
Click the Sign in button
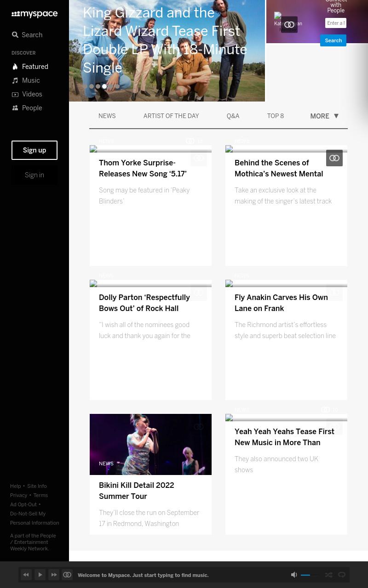tap(34, 175)
